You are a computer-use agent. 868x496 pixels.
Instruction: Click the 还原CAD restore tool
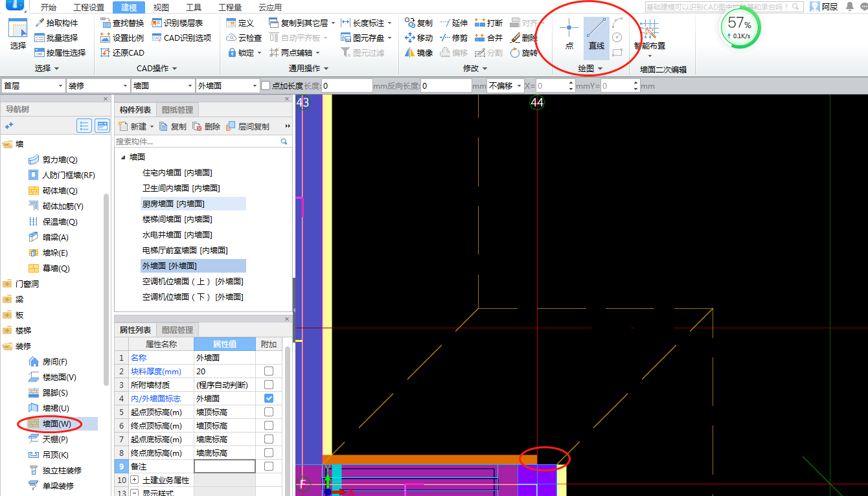pos(123,52)
